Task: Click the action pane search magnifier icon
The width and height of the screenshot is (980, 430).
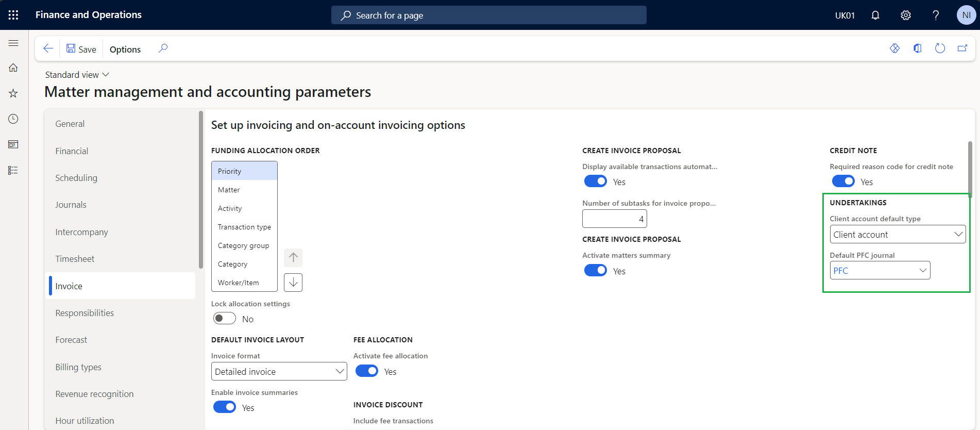Action: point(163,48)
